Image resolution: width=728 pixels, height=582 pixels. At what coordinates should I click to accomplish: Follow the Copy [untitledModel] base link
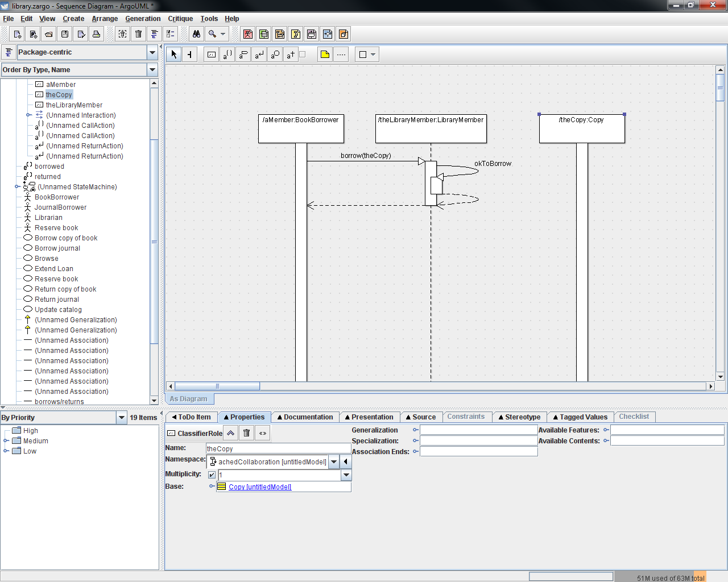click(260, 487)
